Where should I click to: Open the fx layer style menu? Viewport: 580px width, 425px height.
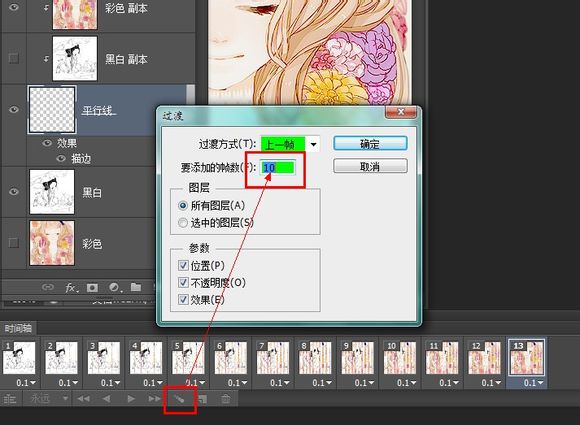71,287
